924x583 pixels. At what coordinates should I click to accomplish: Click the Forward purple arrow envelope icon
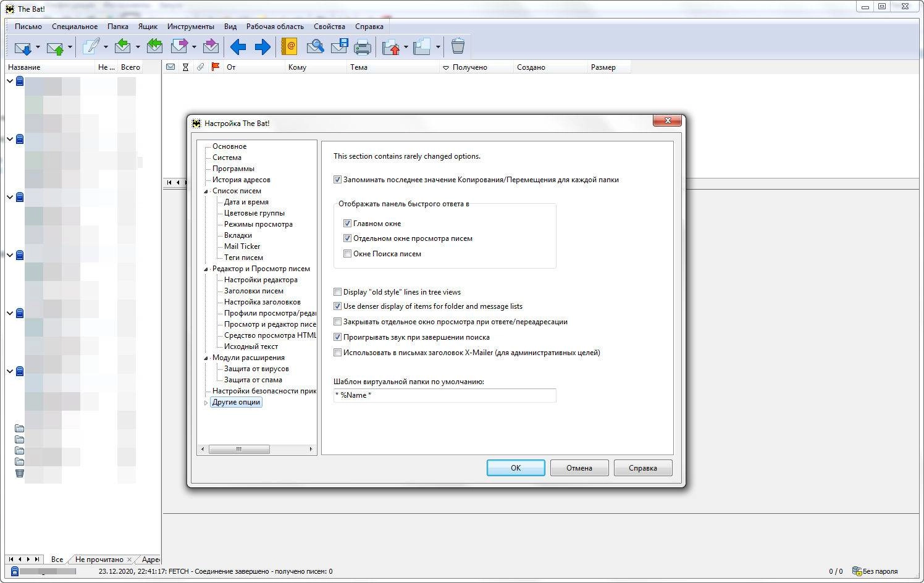(179, 47)
